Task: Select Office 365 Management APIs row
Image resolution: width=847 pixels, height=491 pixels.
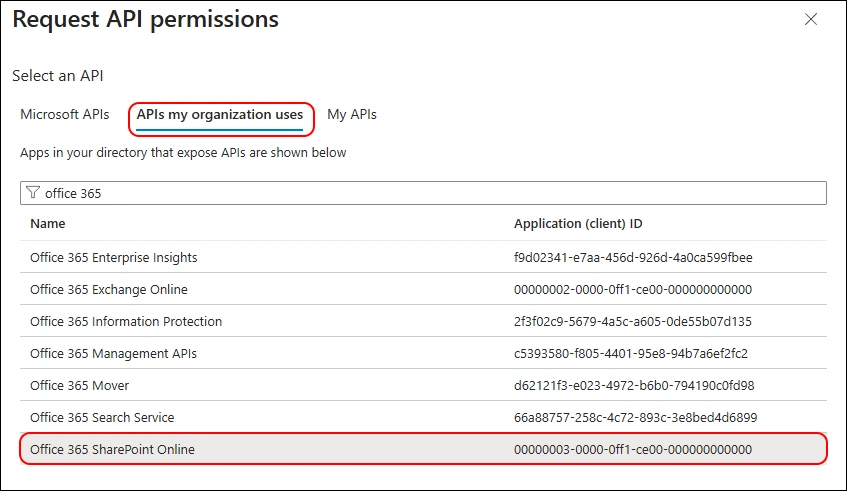Action: [x=113, y=354]
